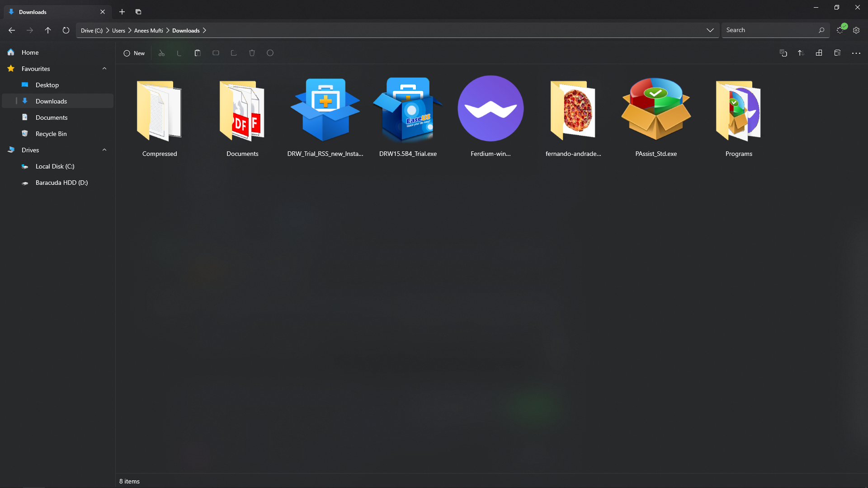Select Recycle Bin in sidebar

[x=51, y=134]
